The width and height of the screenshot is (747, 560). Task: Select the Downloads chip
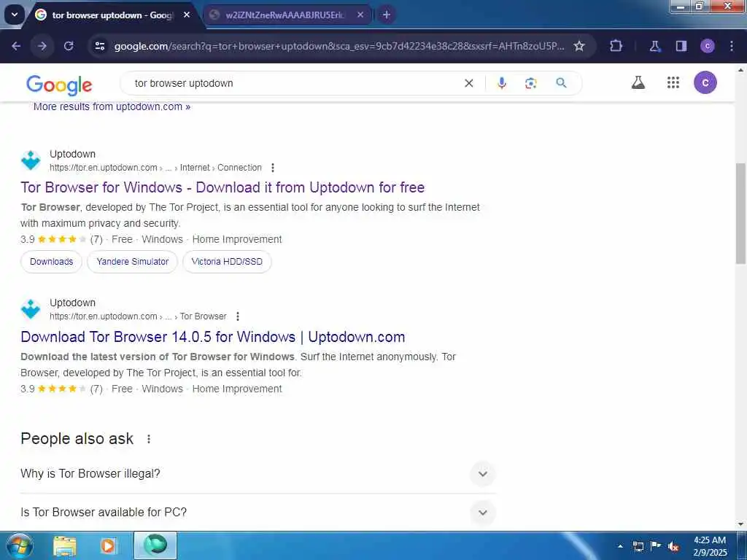[x=52, y=262]
